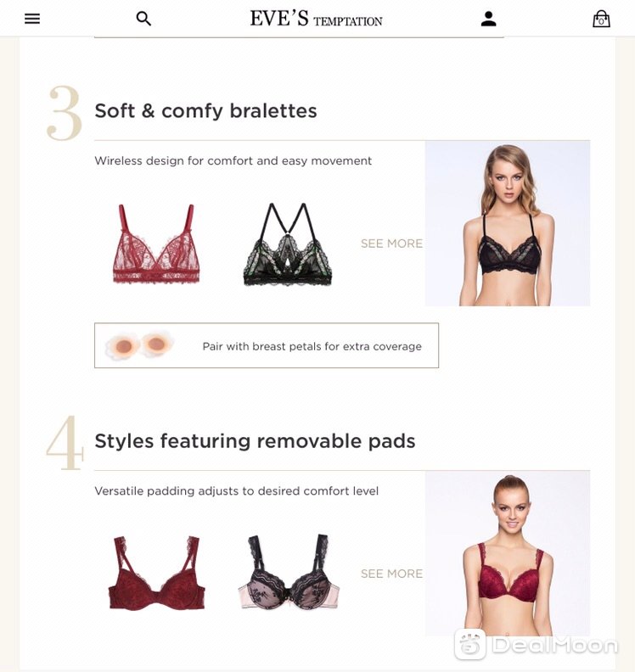Click SEE MORE for bralettes
Viewport: 635px width, 672px height.
(x=391, y=244)
